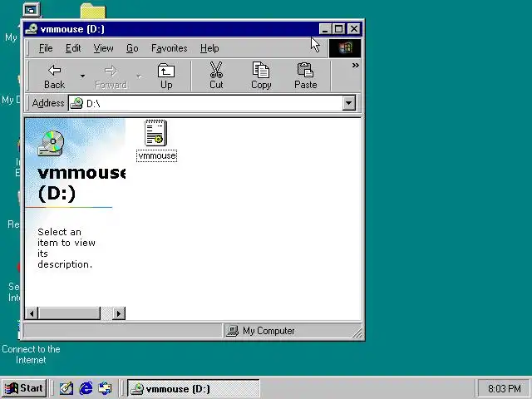
Task: Click the horizontal scrollbar thumb in info pane
Action: [69, 313]
